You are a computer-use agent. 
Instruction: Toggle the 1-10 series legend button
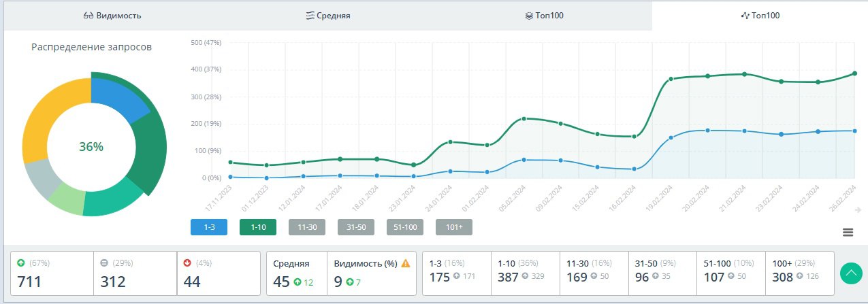pyautogui.click(x=258, y=228)
